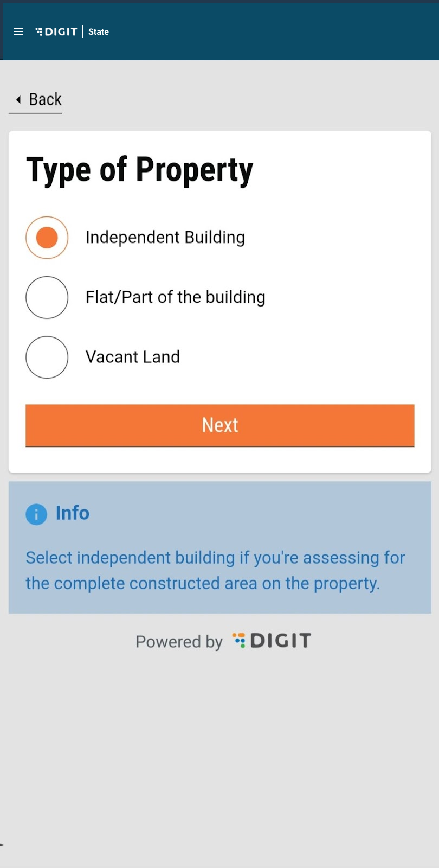Click the 'Independent Building' option label
This screenshot has width=439, height=868.
click(x=165, y=238)
